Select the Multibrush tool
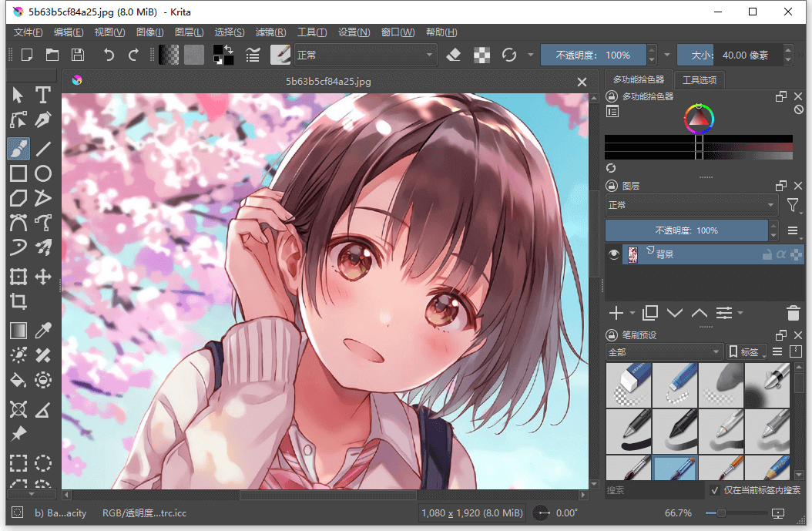The width and height of the screenshot is (812, 531). 43,247
